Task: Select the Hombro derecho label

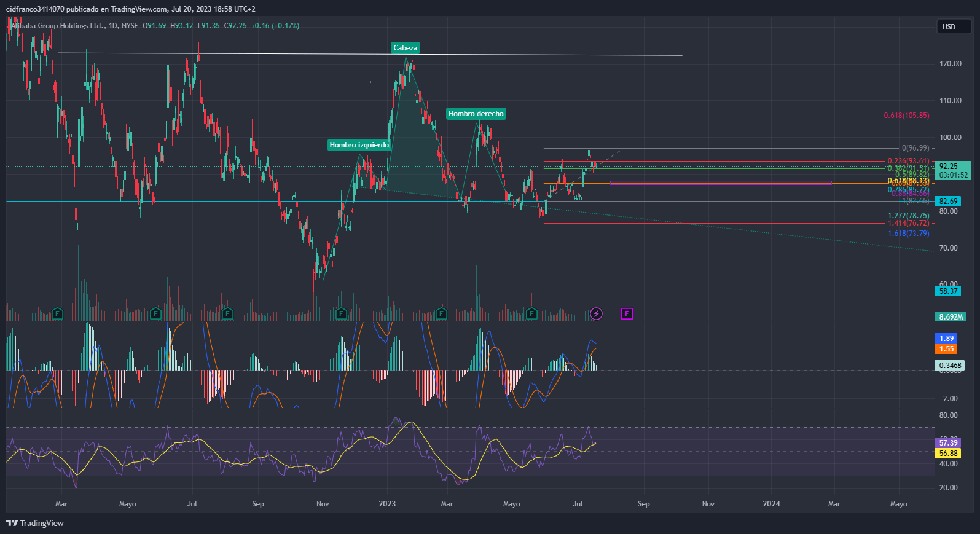Action: pyautogui.click(x=476, y=114)
